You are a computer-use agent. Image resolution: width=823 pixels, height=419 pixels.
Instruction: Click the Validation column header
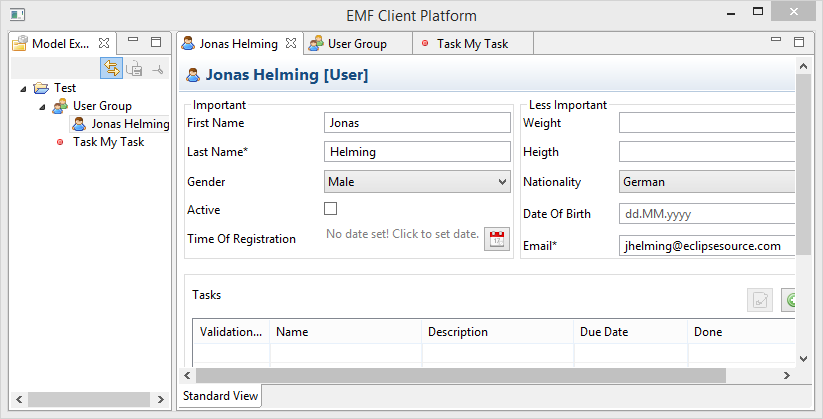231,332
